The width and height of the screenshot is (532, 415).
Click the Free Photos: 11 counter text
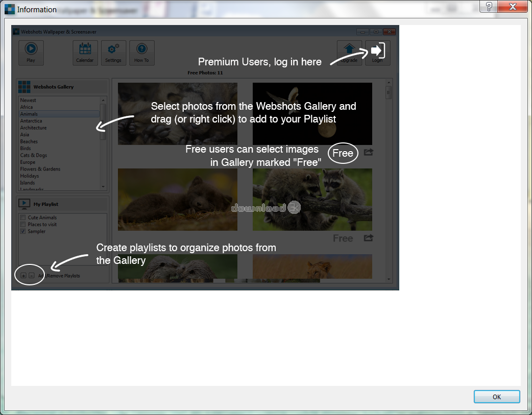(205, 72)
